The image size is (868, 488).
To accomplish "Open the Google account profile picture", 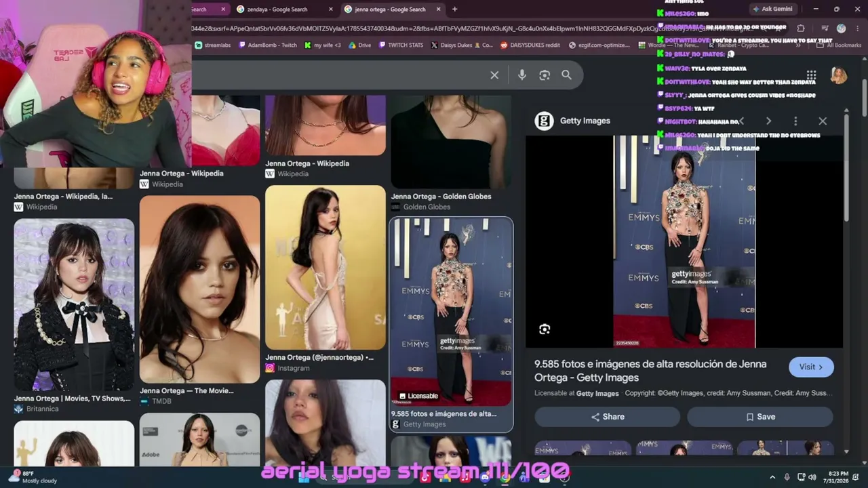I will (x=839, y=75).
